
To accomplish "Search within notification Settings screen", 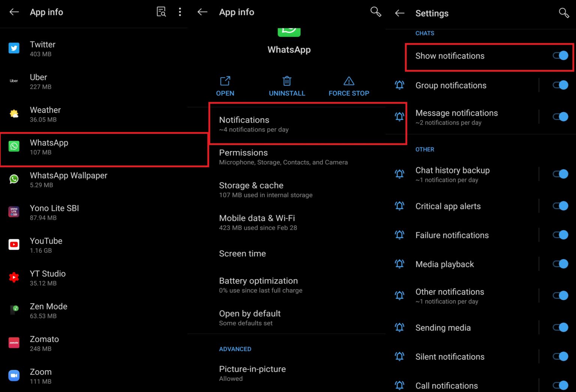I will coord(564,13).
